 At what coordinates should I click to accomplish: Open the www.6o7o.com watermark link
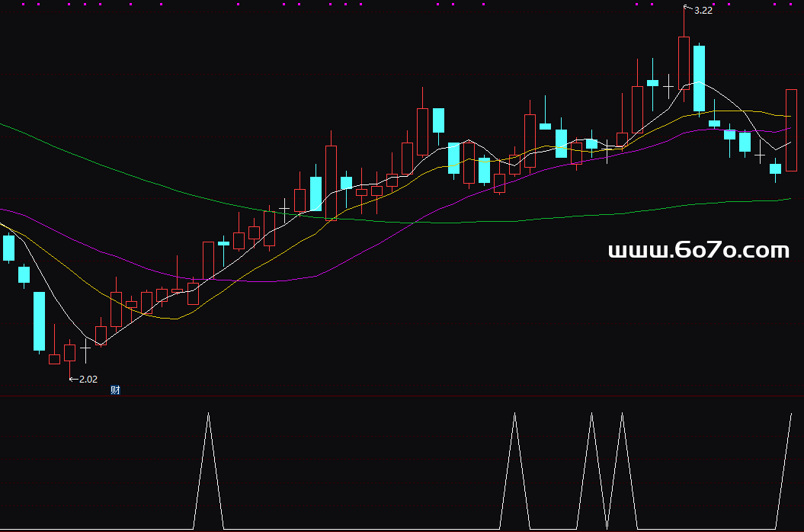(x=699, y=251)
